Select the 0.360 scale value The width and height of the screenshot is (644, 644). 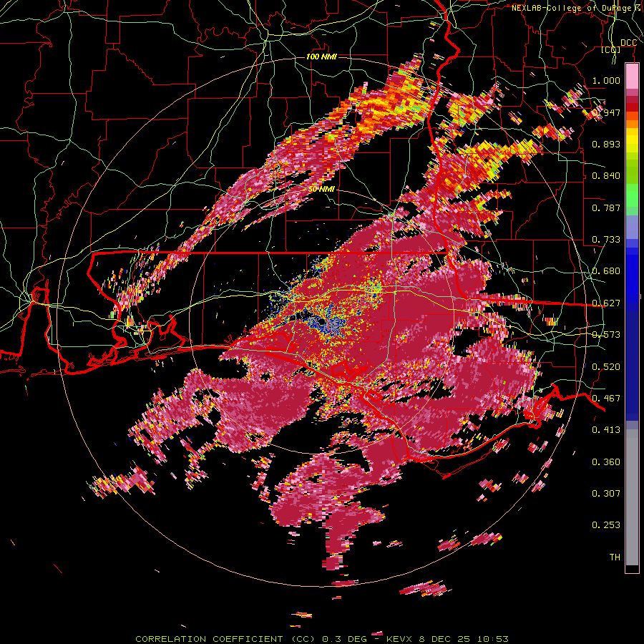pos(606,462)
